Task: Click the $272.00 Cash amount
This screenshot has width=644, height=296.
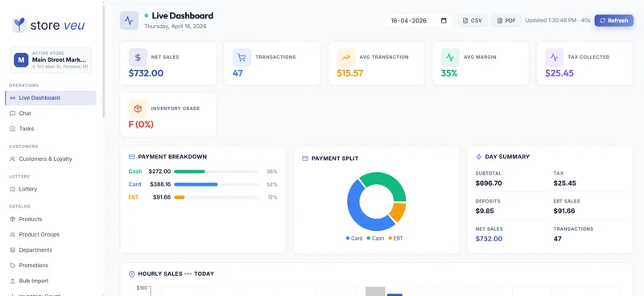Action: pos(159,171)
